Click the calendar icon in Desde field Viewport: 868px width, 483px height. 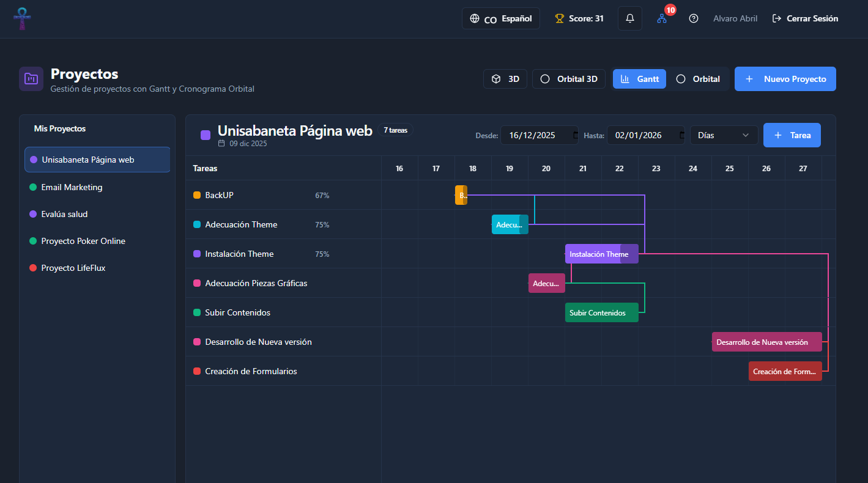tap(575, 135)
